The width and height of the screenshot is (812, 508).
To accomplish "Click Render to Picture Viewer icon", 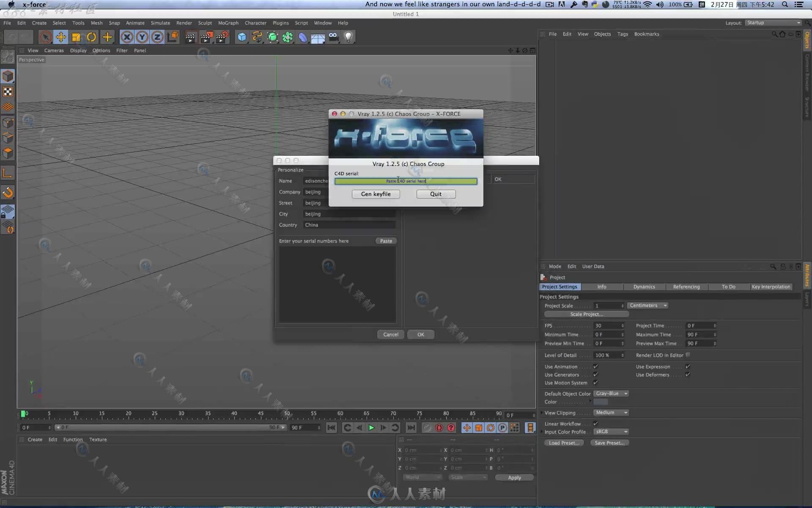I will [x=206, y=37].
